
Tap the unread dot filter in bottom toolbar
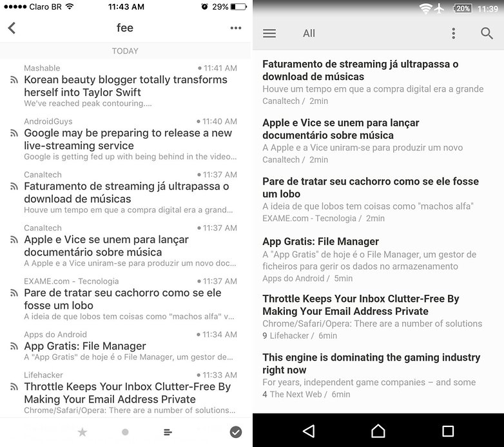(126, 432)
